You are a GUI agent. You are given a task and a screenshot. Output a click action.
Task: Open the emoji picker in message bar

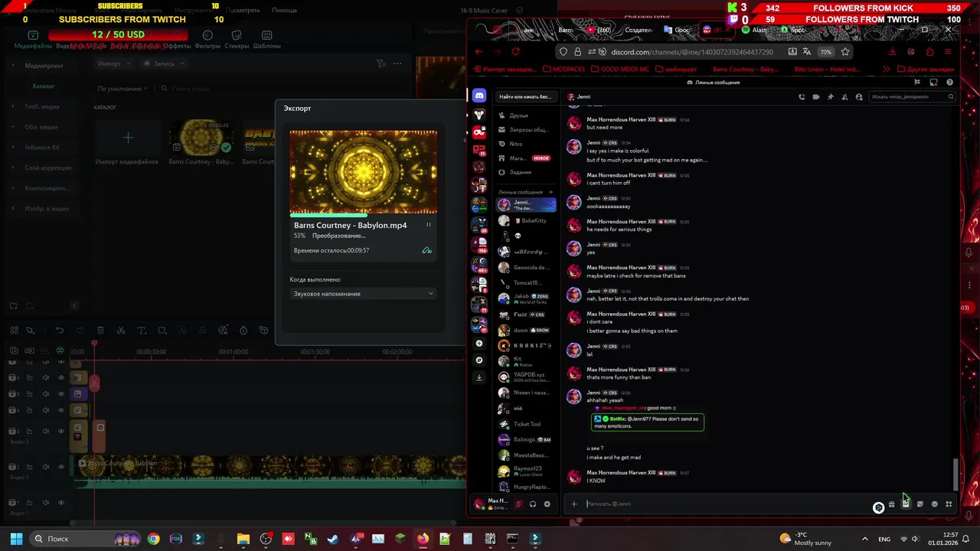(934, 504)
